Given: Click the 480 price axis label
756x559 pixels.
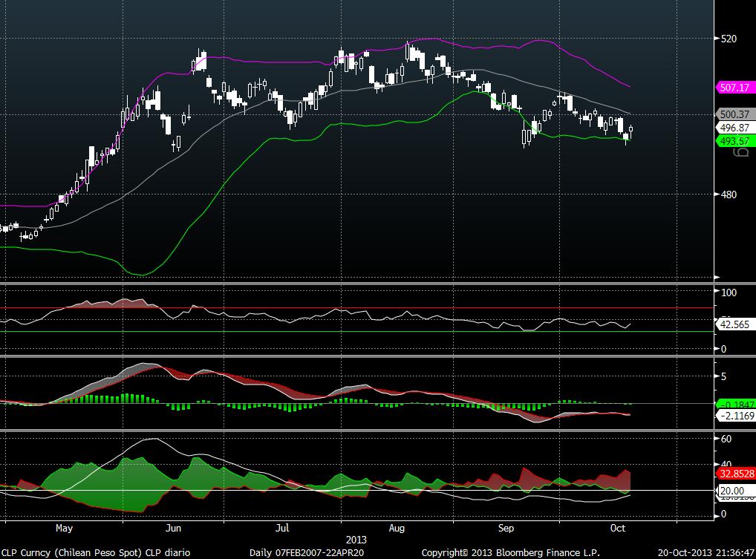Looking at the screenshot, I should 729,194.
